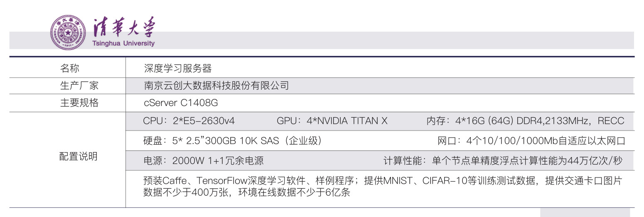Click the 预装Caffe、TensorFlow software description line
The image size is (644, 217).
point(382,181)
